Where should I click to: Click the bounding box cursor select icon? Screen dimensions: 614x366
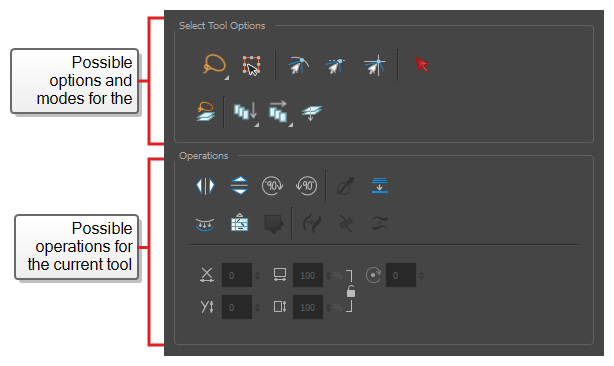(251, 65)
